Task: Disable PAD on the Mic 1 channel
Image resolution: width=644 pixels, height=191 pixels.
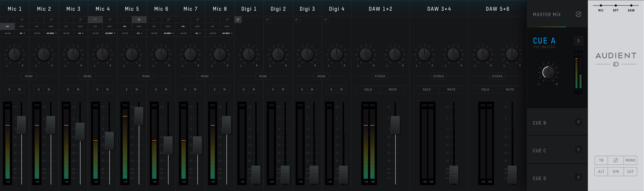Action: 7,26
